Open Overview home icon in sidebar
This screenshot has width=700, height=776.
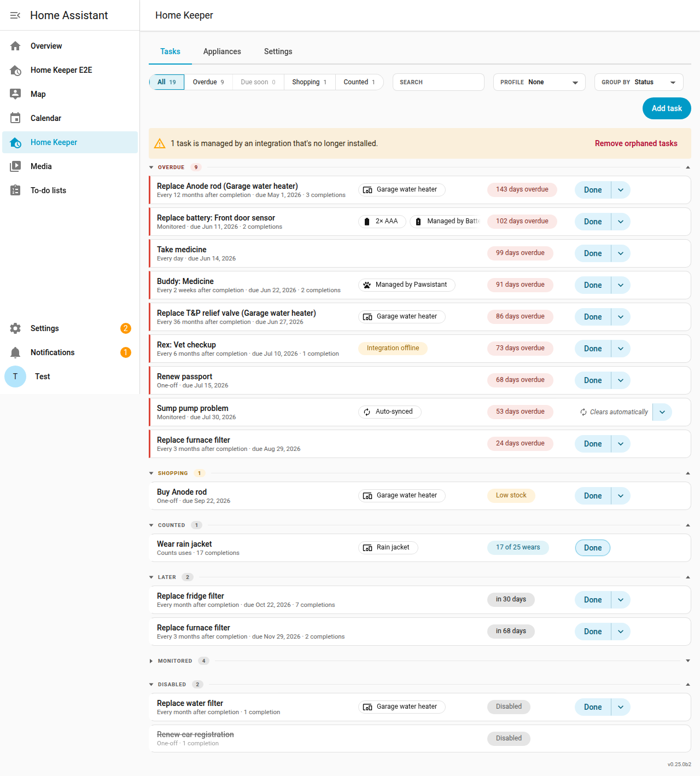(x=15, y=46)
